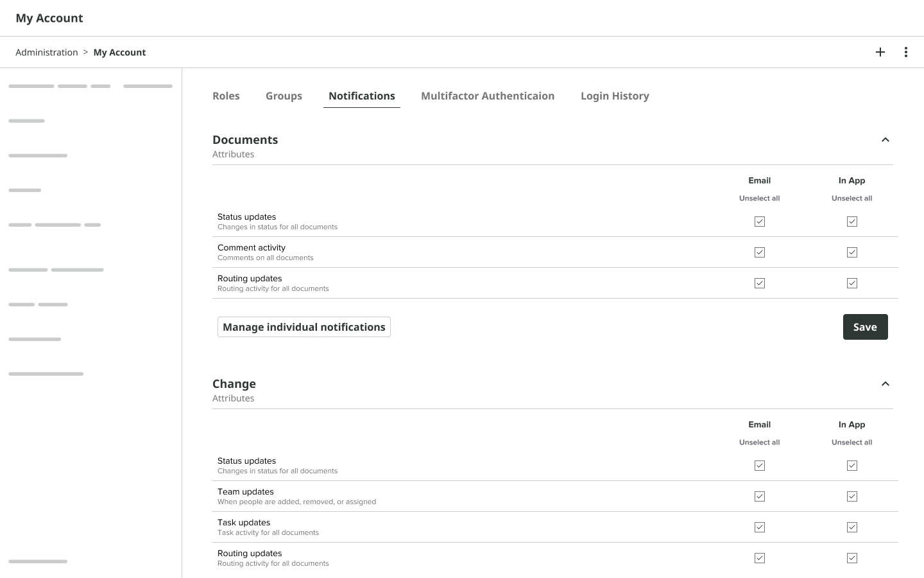The width and height of the screenshot is (924, 578).
Task: Disable Email notifications for Routing updates under Documents
Action: tap(760, 283)
